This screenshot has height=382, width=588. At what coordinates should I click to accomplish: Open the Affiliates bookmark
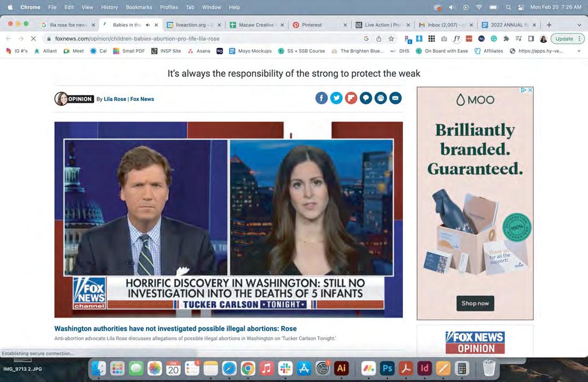click(489, 51)
